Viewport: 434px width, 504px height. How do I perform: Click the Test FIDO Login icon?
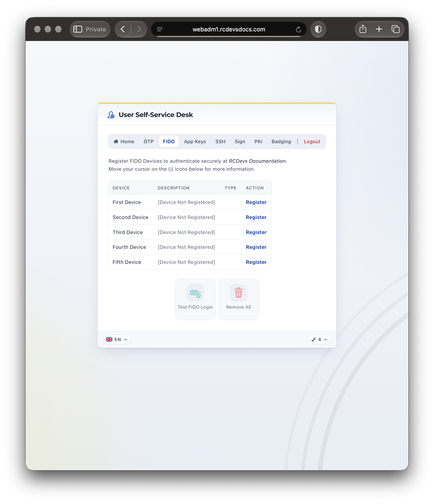point(195,293)
